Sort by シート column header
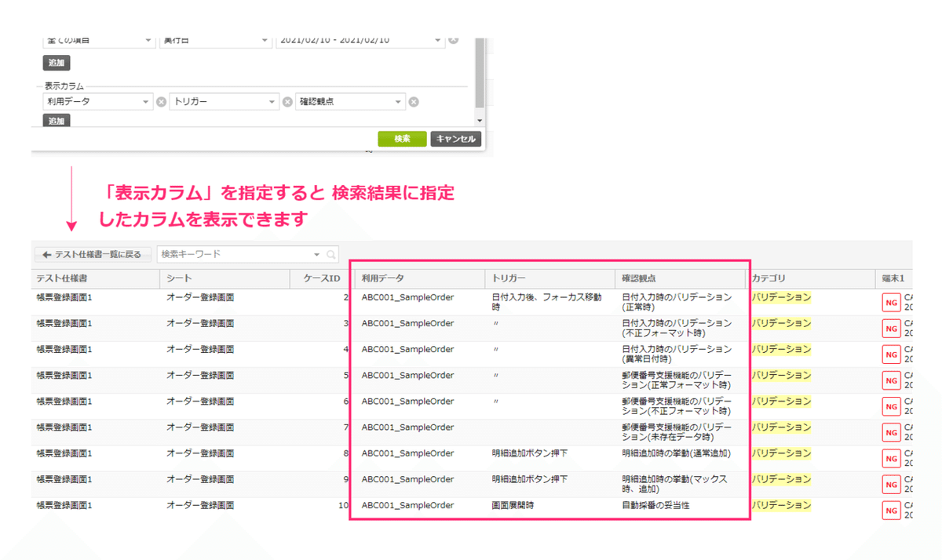Image resolution: width=942 pixels, height=560 pixels. pos(225,278)
